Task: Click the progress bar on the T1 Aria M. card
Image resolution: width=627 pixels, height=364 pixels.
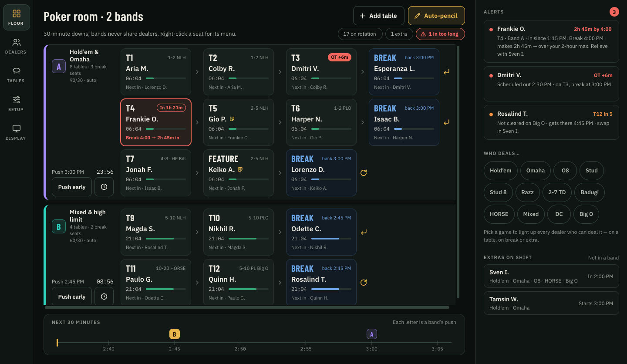Action: point(166,78)
